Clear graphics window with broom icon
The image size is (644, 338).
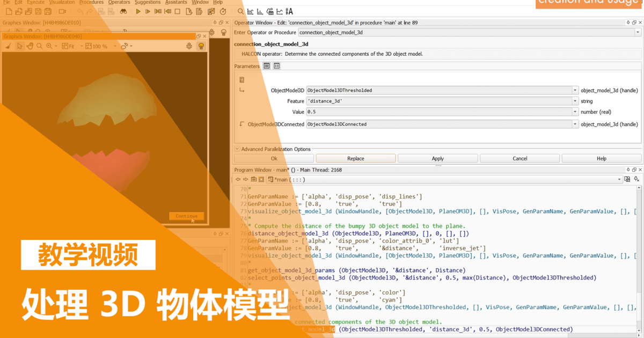click(8, 46)
